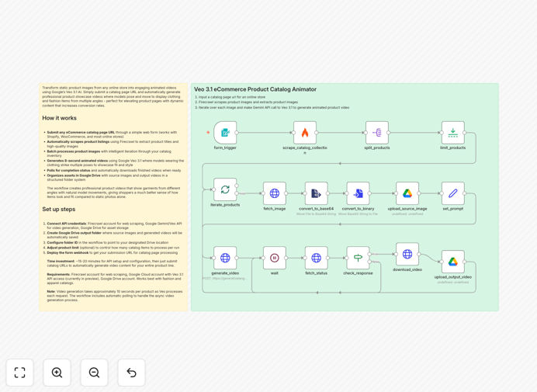Click the 'Veo 3.1 eCommerce Product Catalog Animator' title
Image resolution: width=537 pixels, height=392 pixels.
click(x=255, y=89)
